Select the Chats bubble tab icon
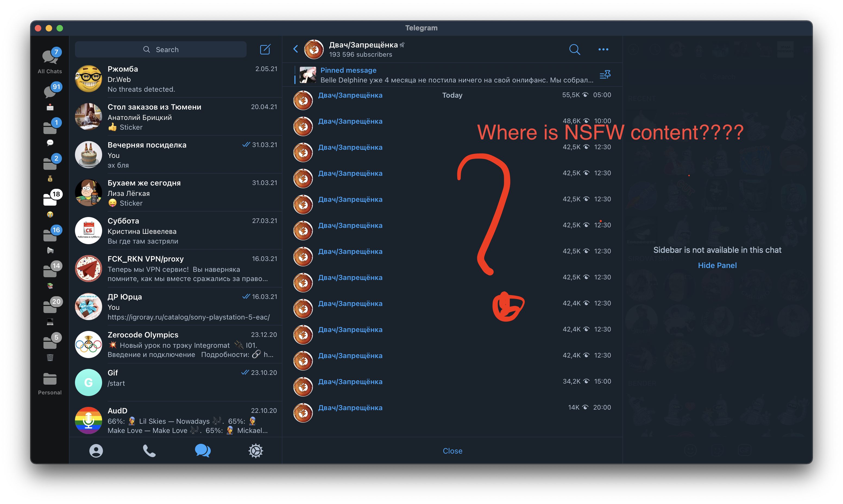The image size is (843, 504). point(203,451)
